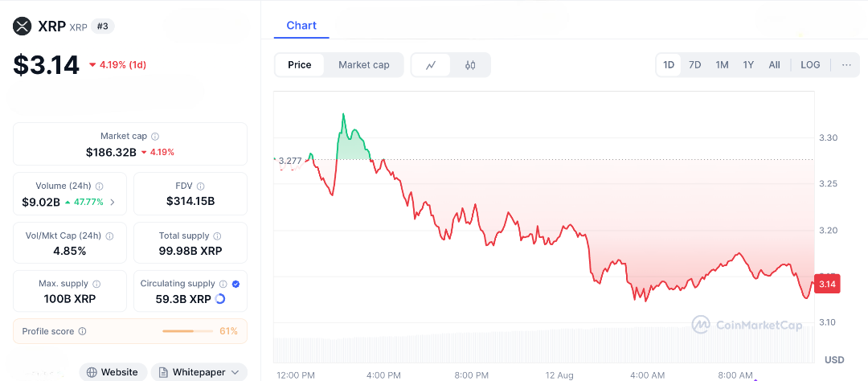This screenshot has width=868, height=381.
Task: Click the verified checkmark beside Circulating supply
Action: pyautogui.click(x=235, y=284)
